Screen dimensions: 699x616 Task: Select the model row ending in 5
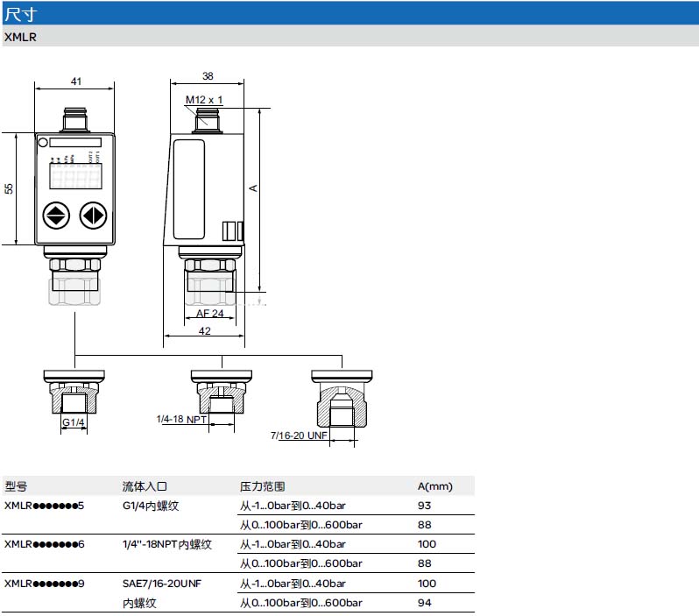click(x=44, y=506)
